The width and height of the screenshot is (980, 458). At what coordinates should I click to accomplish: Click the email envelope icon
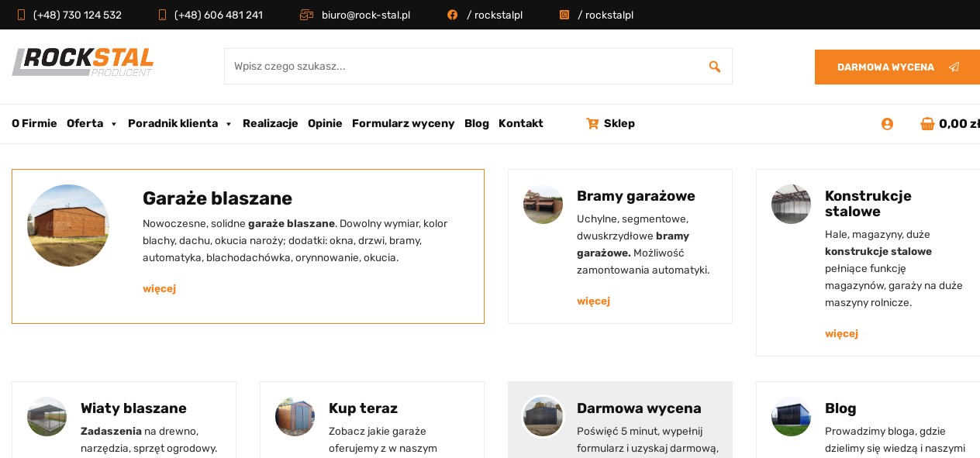tap(306, 15)
